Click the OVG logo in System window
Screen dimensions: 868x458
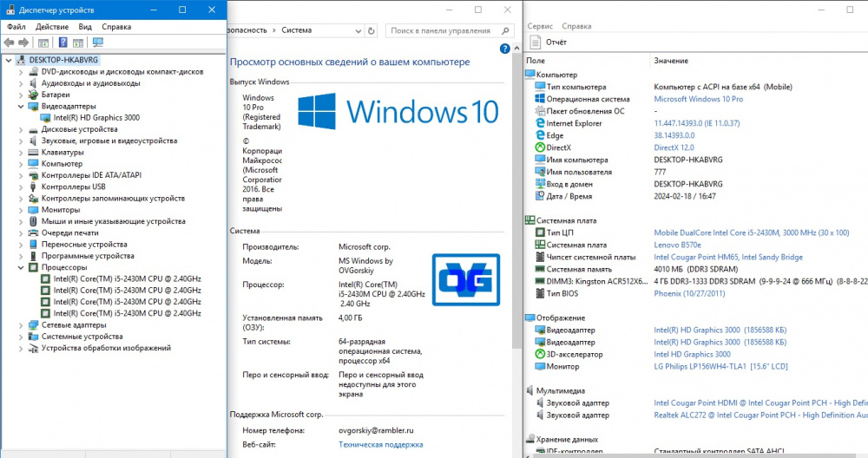click(466, 280)
